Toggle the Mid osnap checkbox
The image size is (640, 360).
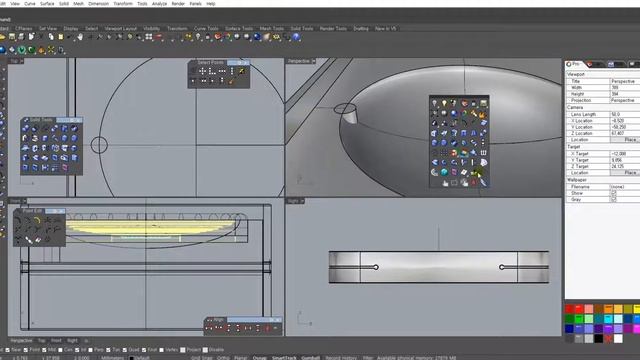(44, 350)
